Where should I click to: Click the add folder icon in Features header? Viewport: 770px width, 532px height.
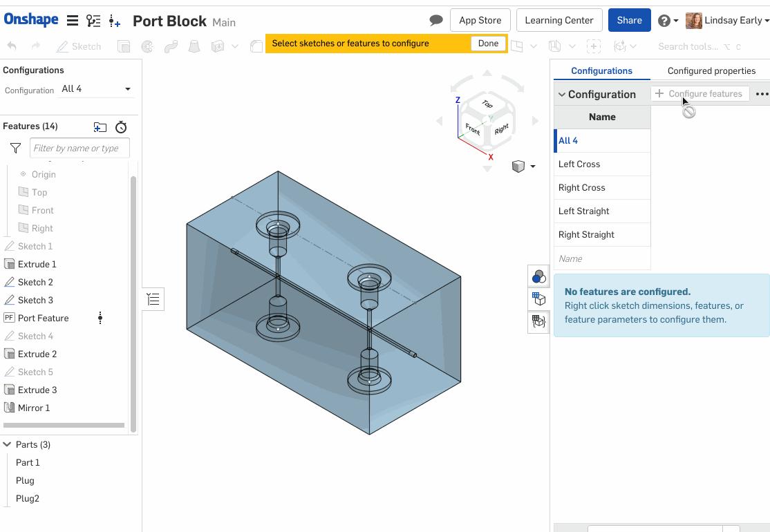click(100, 127)
